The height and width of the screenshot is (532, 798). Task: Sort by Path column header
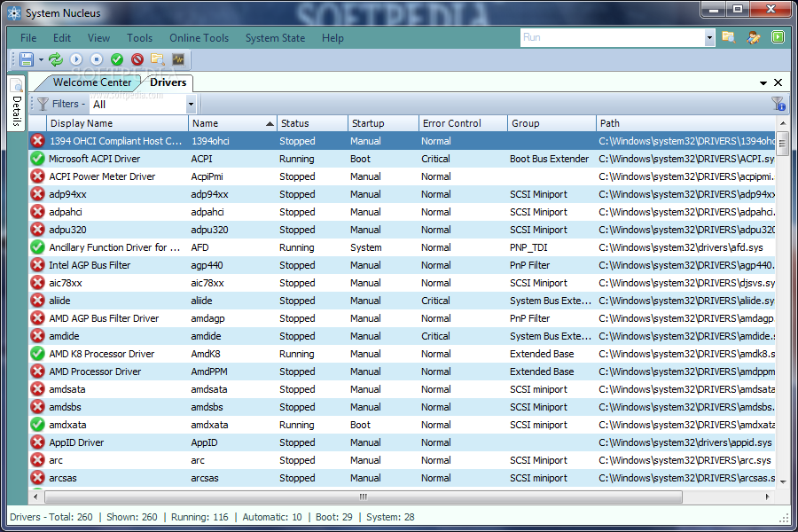coord(685,123)
